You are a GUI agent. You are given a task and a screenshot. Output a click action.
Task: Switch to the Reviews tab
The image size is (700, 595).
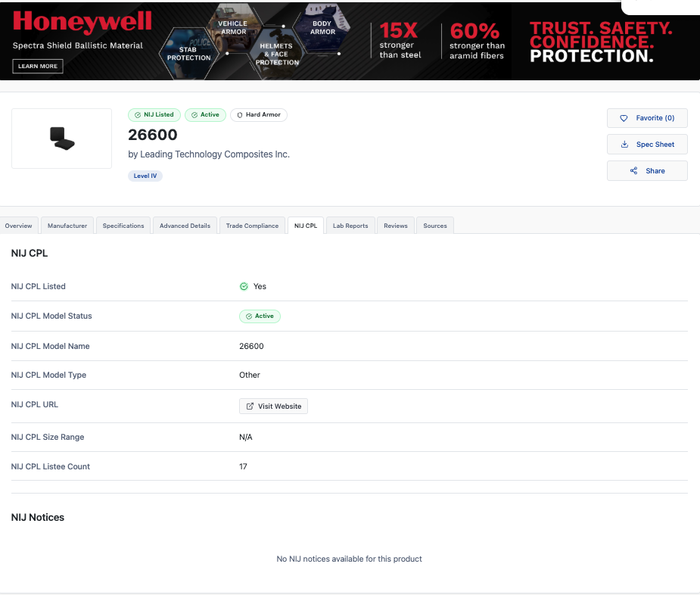pyautogui.click(x=396, y=226)
